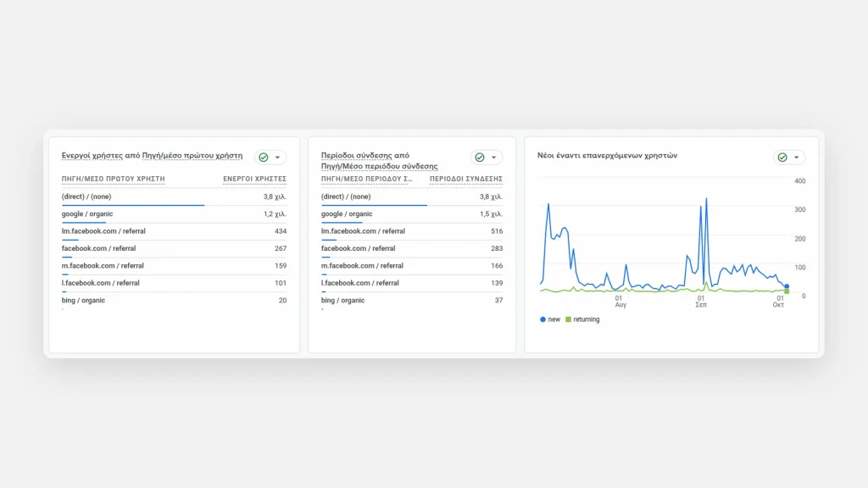The height and width of the screenshot is (488, 868).
Task: Select the 3,8 χιλ. sessions value
Action: coord(491,197)
